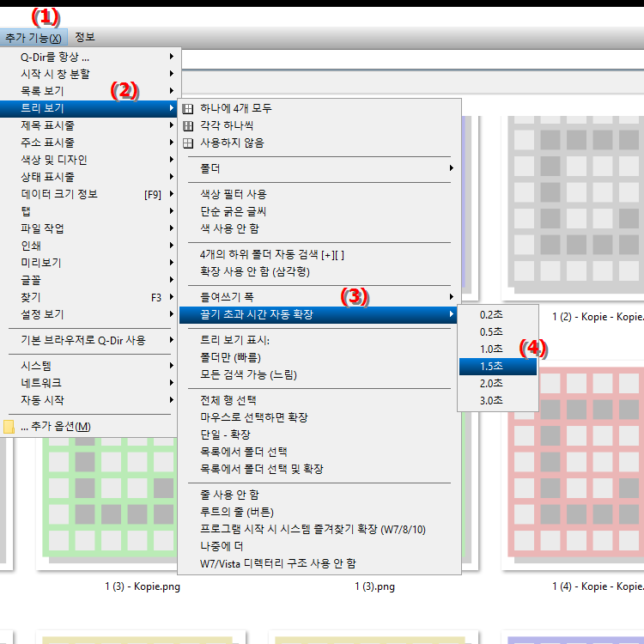Expand the 들여쓰기 폭 submenu
This screenshot has width=644, height=644.
pos(319,297)
